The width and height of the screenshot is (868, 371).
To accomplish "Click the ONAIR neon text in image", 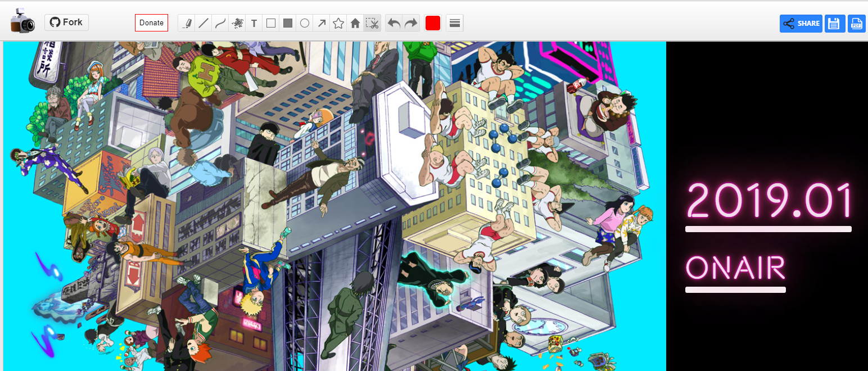I will pos(735,268).
